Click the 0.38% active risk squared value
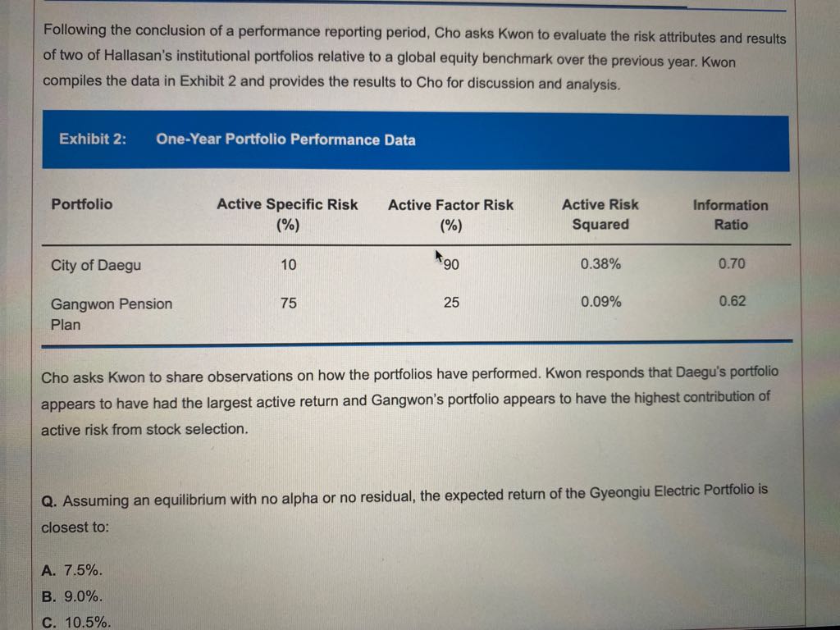 point(600,264)
